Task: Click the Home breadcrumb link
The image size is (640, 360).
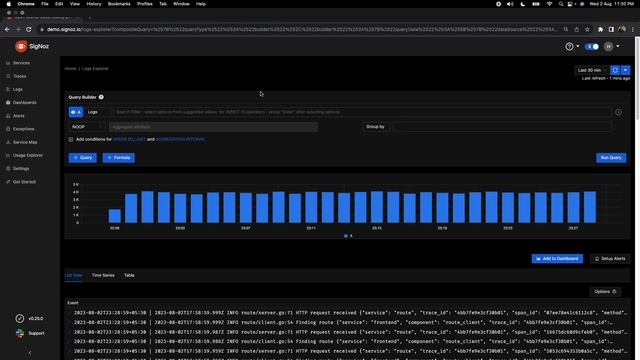Action: pyautogui.click(x=70, y=69)
